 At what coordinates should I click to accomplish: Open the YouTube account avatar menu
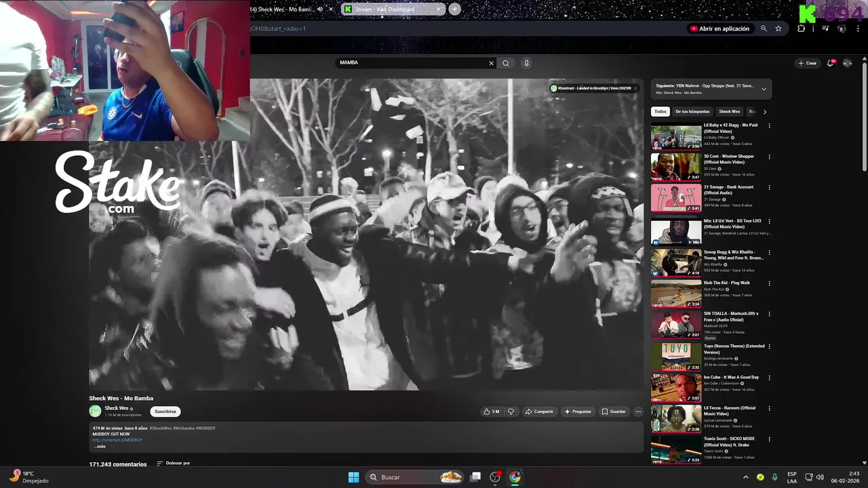pos(848,63)
